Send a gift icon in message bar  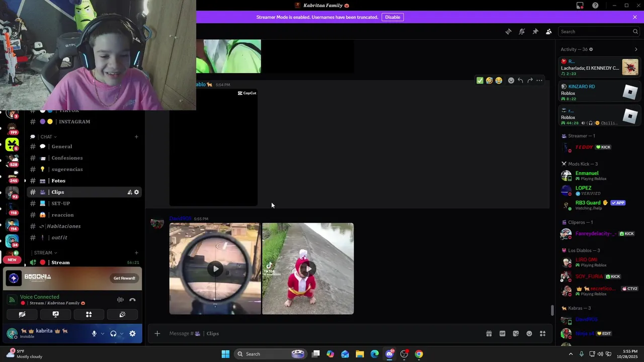pos(489,333)
